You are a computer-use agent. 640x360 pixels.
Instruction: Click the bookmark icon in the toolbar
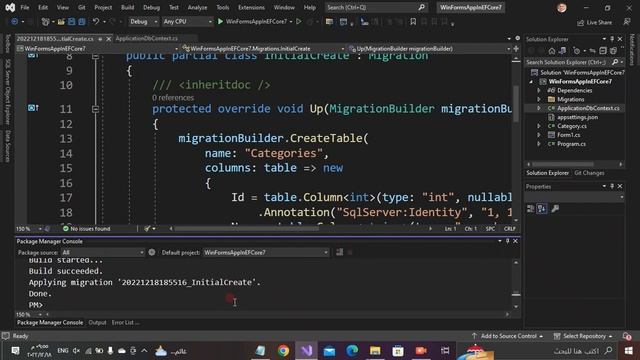(x=413, y=22)
